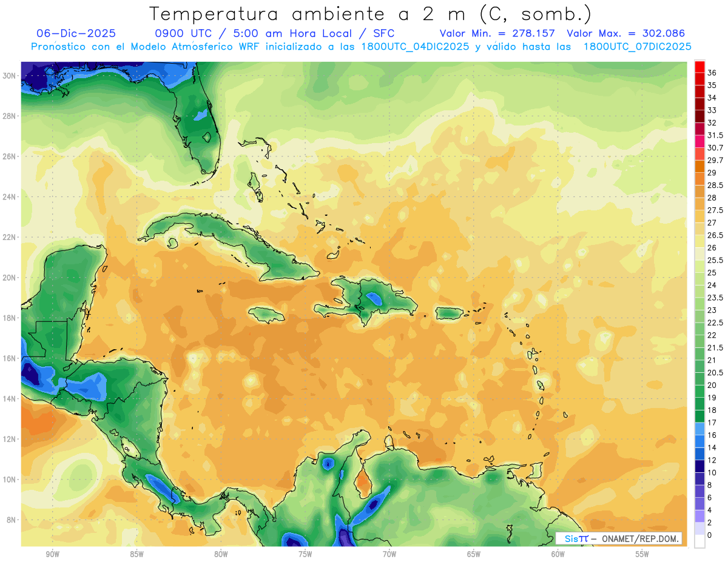
Task: Click the 60W longitude label
Action: click(558, 555)
